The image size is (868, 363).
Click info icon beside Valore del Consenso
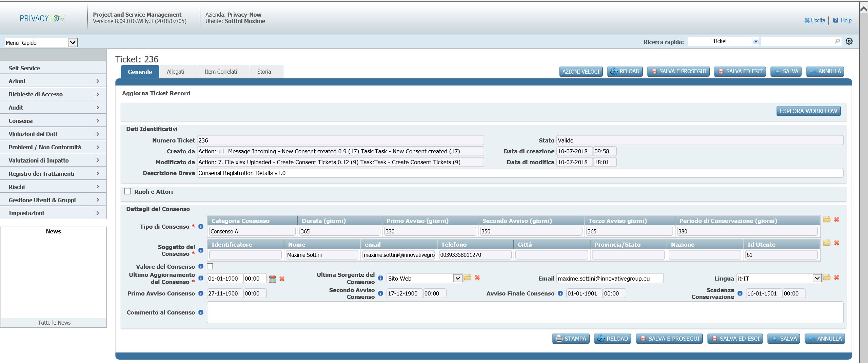201,266
